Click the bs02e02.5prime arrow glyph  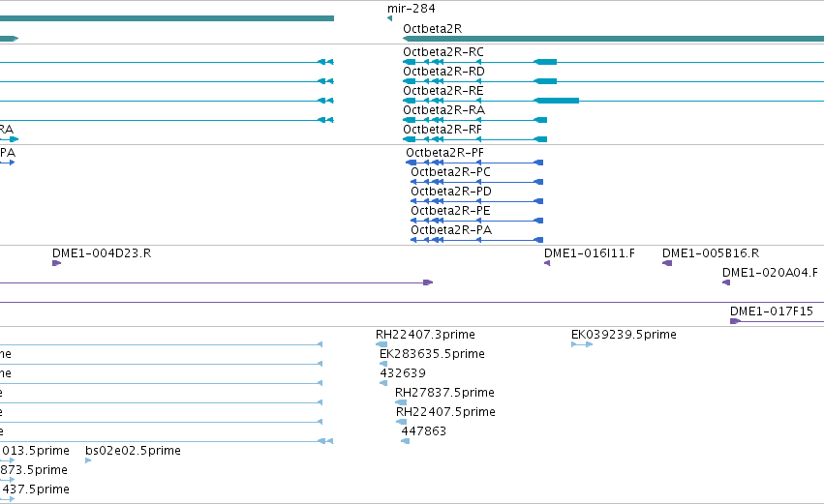tap(88, 460)
